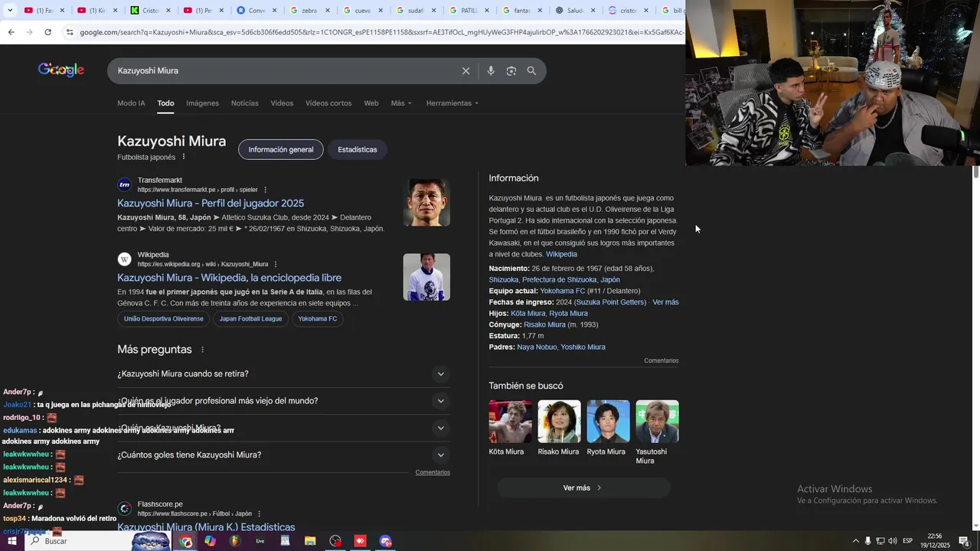The image size is (980, 551).
Task: Switch to the Vídeos cortos tab
Action: (328, 103)
